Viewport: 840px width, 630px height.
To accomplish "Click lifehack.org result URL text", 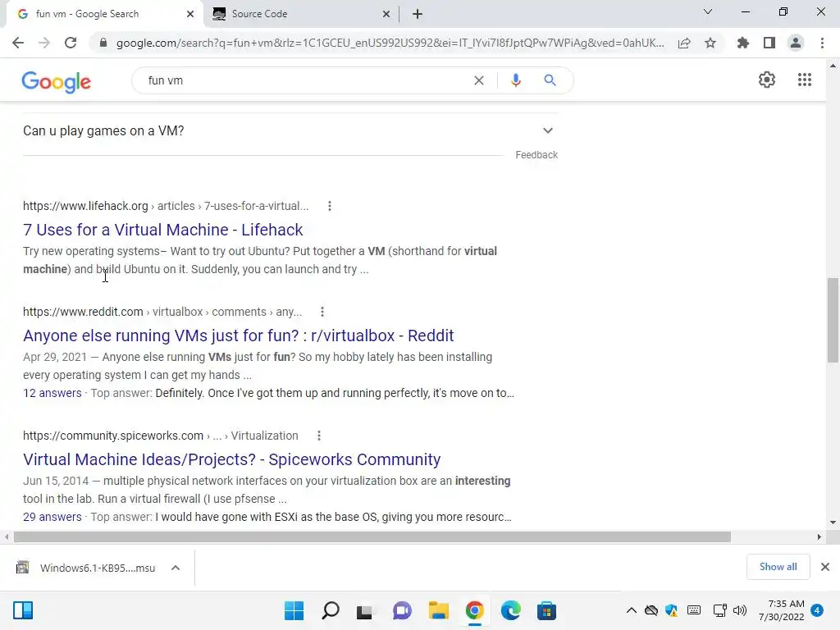I will 166,206.
